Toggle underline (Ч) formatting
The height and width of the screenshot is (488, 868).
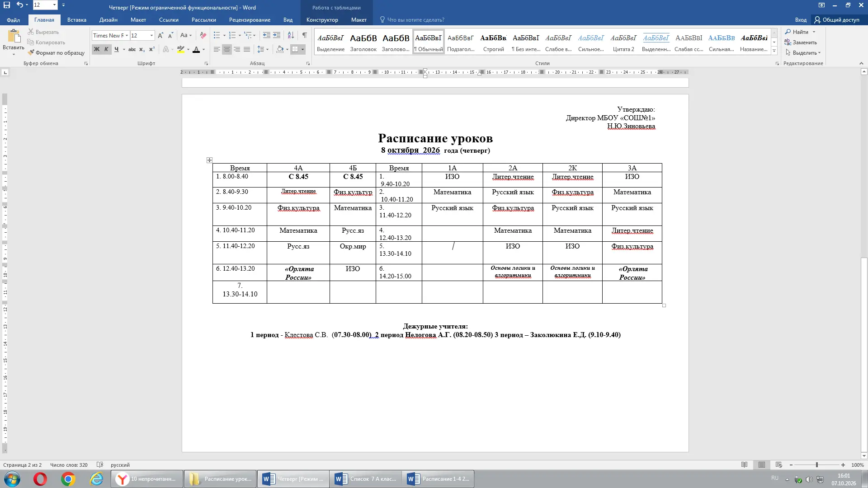[x=117, y=49]
